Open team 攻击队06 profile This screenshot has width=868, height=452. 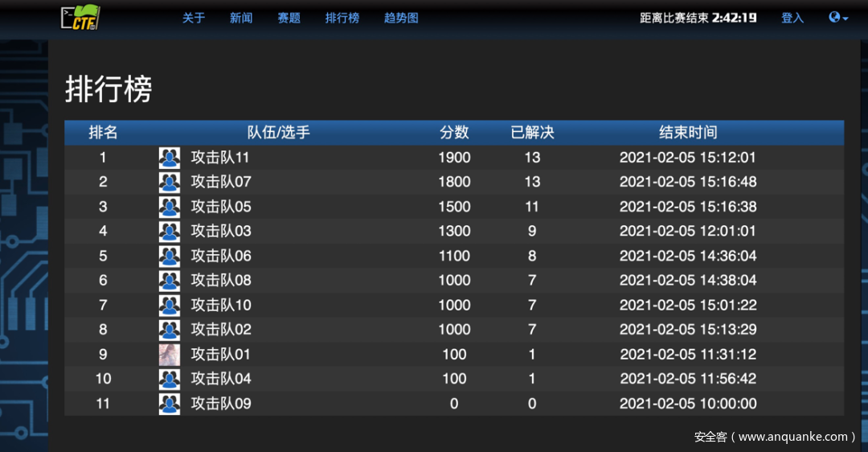pos(221,256)
